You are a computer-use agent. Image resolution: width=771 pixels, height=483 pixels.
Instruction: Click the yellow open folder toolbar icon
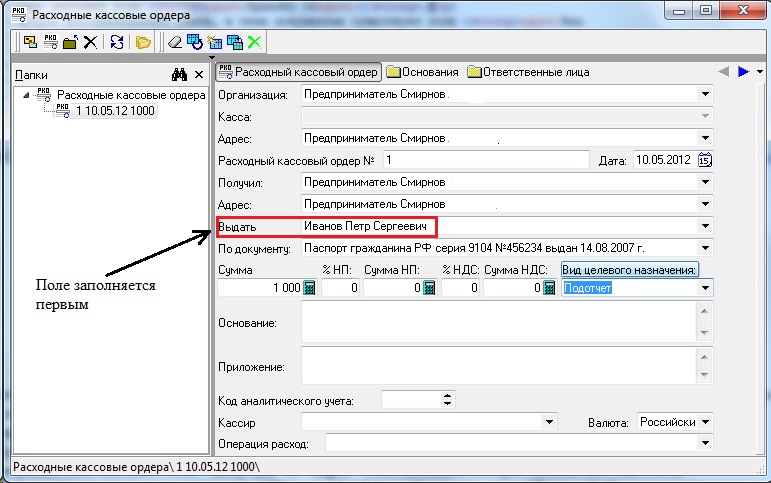(143, 42)
